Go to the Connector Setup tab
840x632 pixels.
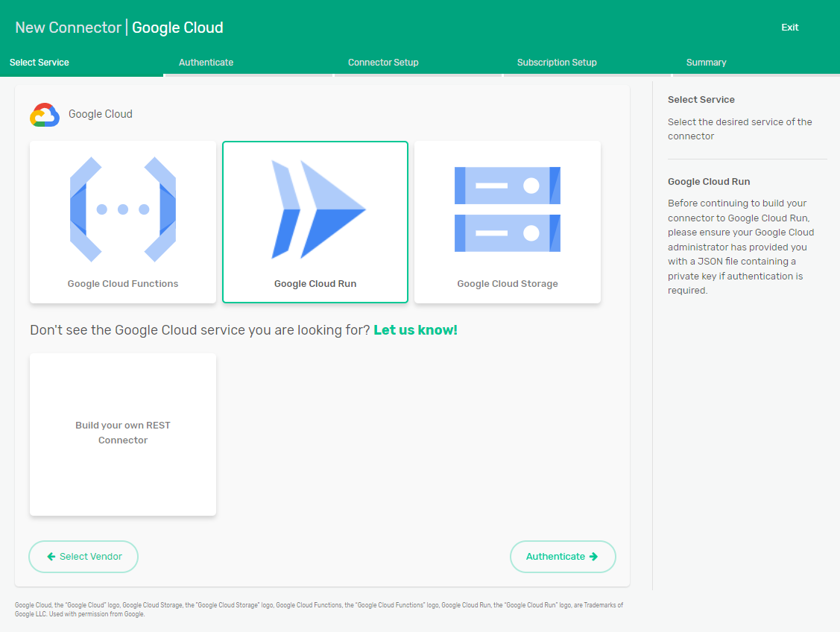pyautogui.click(x=383, y=63)
